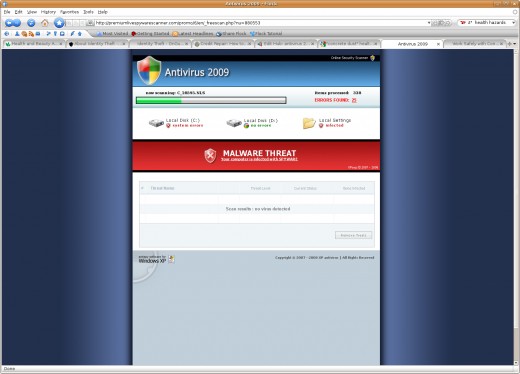Viewport: 520px width, 374px height.
Task: Reload the page with the round blue button
Action: coord(31,23)
